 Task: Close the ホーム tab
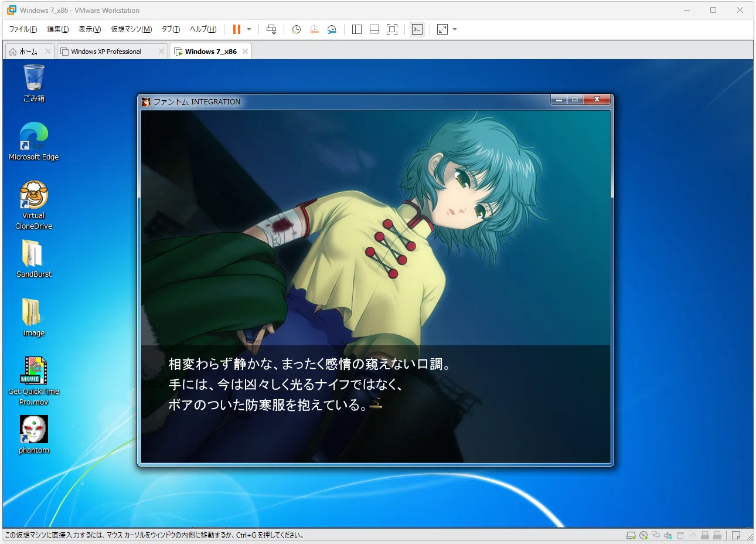pos(48,52)
